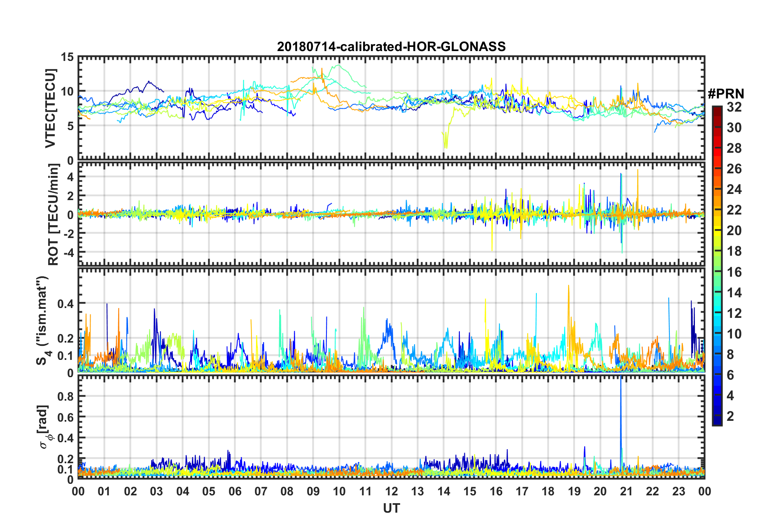Click the ROT [TECU/min] axis label
The width and height of the screenshot is (783, 532).
53,215
